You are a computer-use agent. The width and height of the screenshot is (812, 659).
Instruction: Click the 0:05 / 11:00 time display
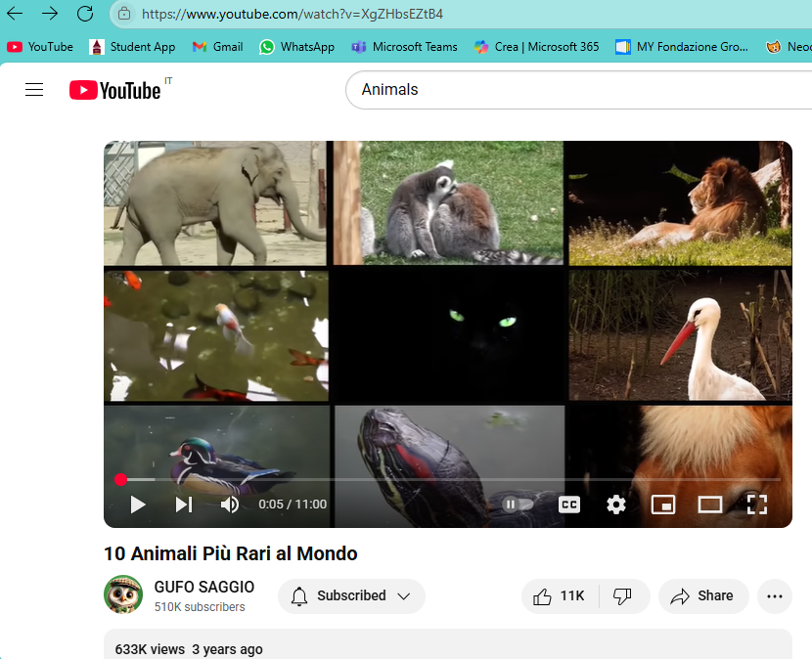point(293,505)
